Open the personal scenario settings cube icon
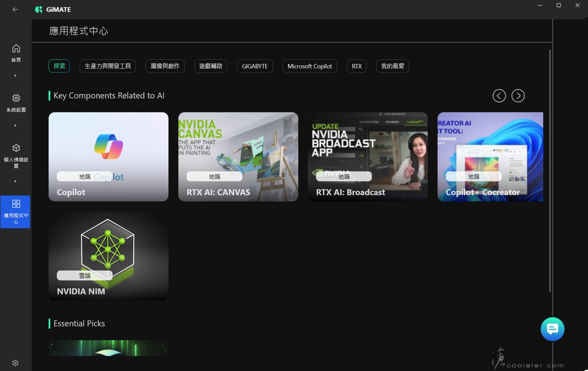The image size is (588, 371). click(16, 148)
